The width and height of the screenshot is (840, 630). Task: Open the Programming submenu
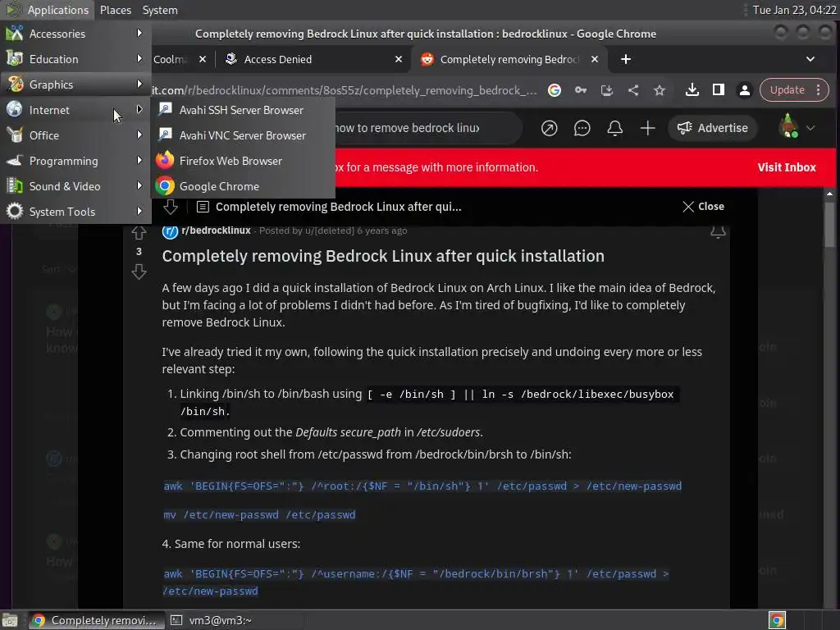(75, 161)
